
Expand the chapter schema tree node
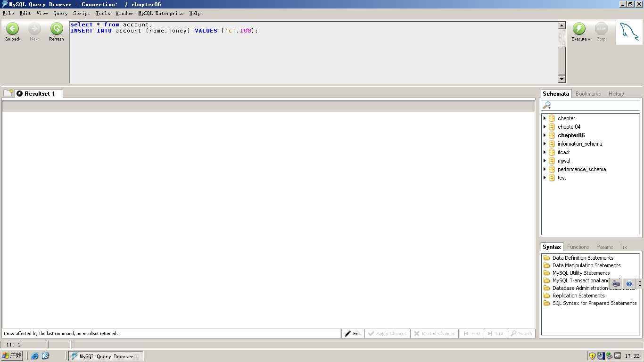tap(545, 118)
